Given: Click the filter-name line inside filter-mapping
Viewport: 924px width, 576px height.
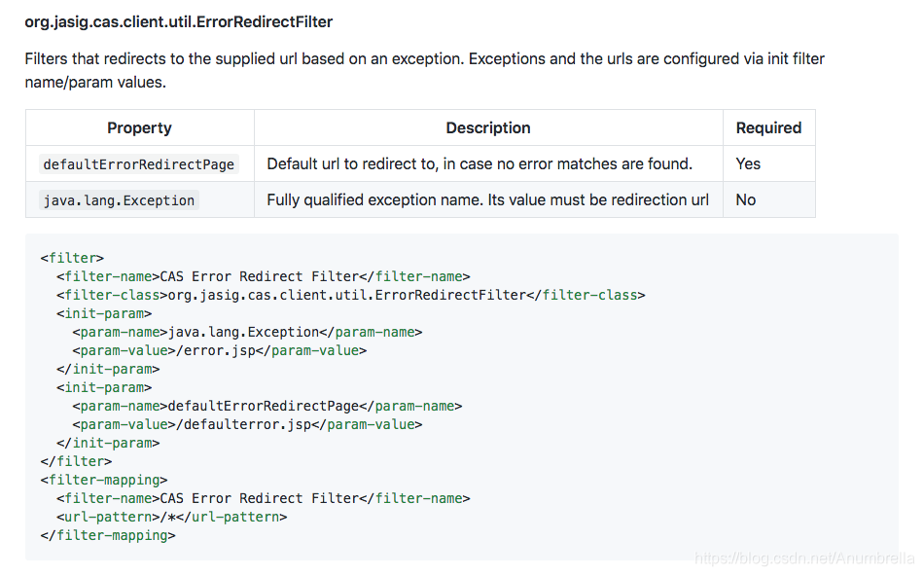Looking at the screenshot, I should [x=263, y=498].
